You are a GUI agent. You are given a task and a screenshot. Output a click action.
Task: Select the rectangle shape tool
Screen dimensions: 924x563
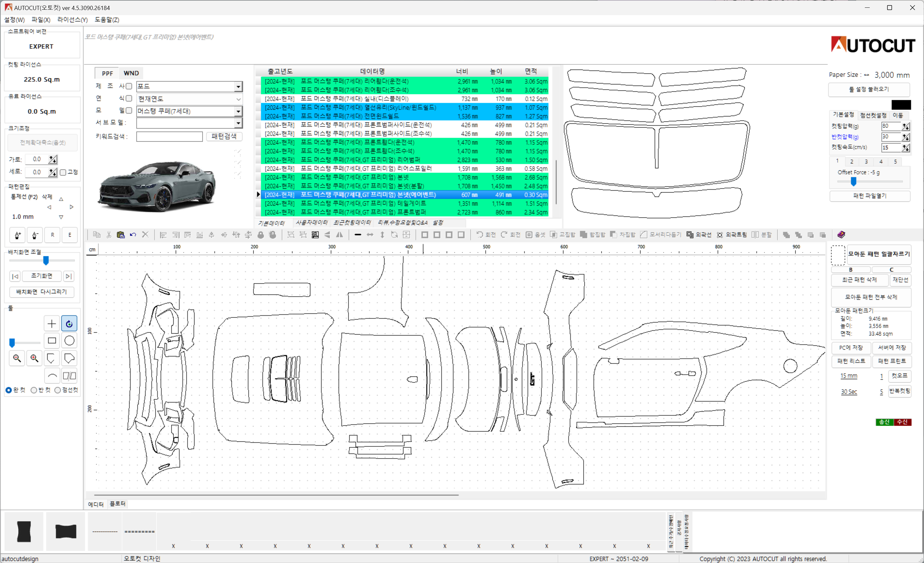coord(52,341)
